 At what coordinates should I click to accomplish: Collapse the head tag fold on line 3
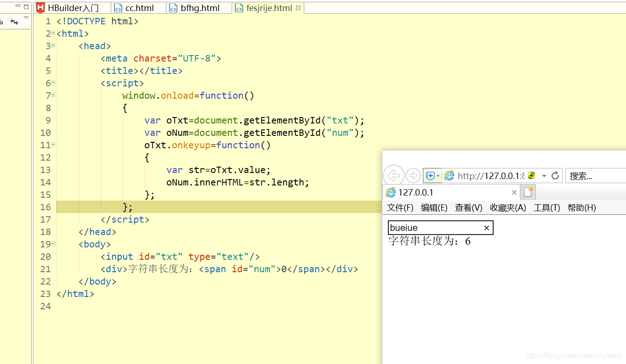pyautogui.click(x=53, y=45)
